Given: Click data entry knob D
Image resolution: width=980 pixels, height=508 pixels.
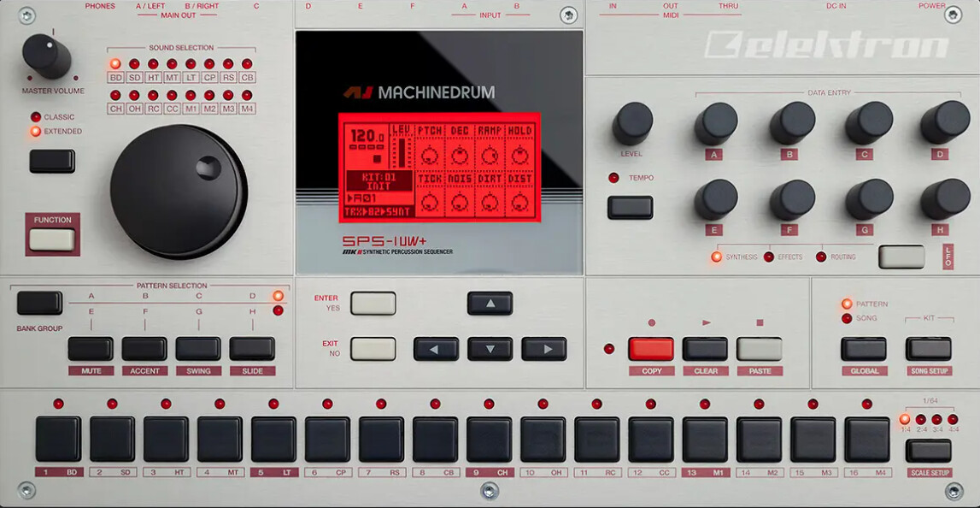Looking at the screenshot, I should pyautogui.click(x=945, y=122).
